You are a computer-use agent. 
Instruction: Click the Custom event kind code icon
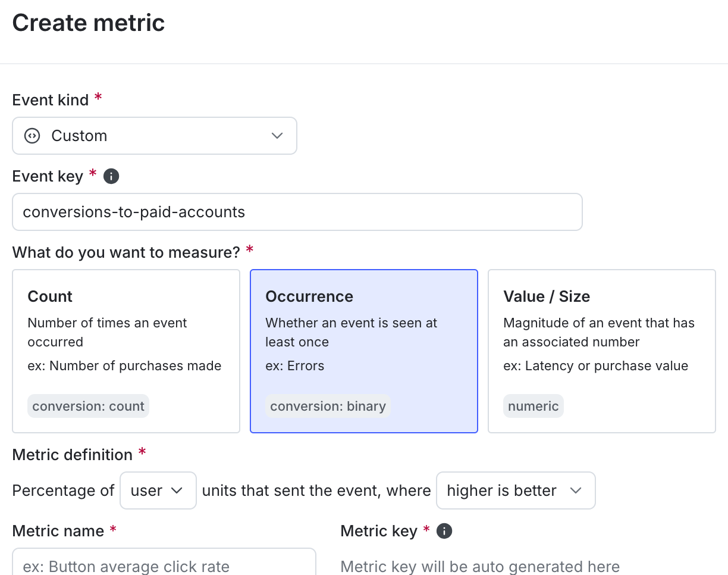31,136
